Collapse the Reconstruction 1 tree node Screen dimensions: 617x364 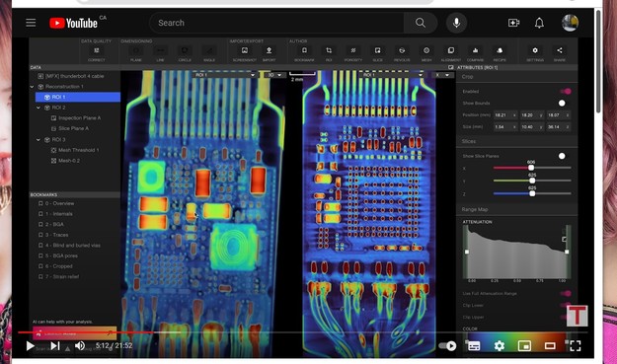[33, 87]
